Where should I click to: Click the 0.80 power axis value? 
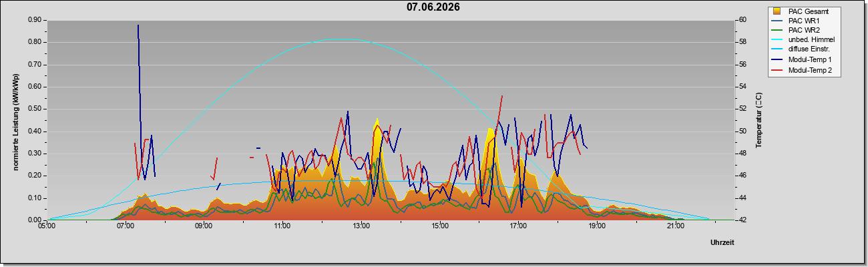click(x=35, y=42)
